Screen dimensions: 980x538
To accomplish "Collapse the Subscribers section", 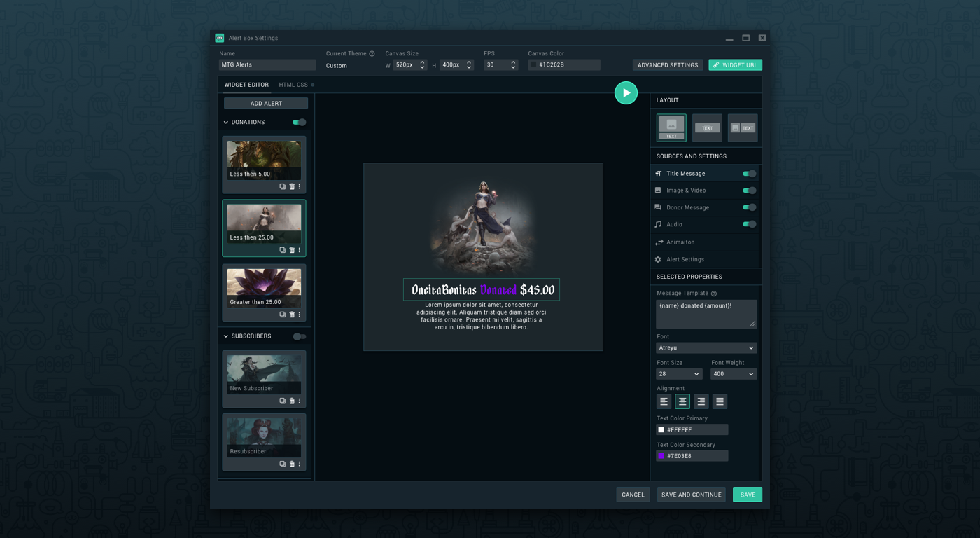I will pos(225,336).
